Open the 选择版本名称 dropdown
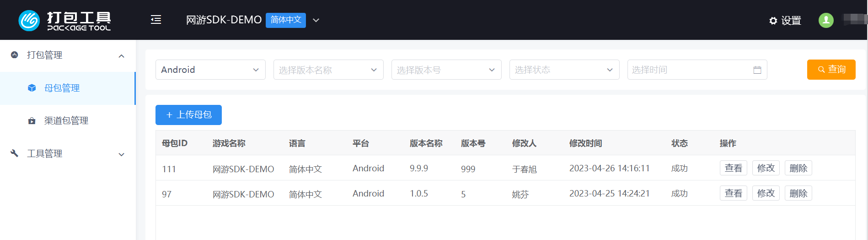This screenshot has width=868, height=240. (x=328, y=70)
